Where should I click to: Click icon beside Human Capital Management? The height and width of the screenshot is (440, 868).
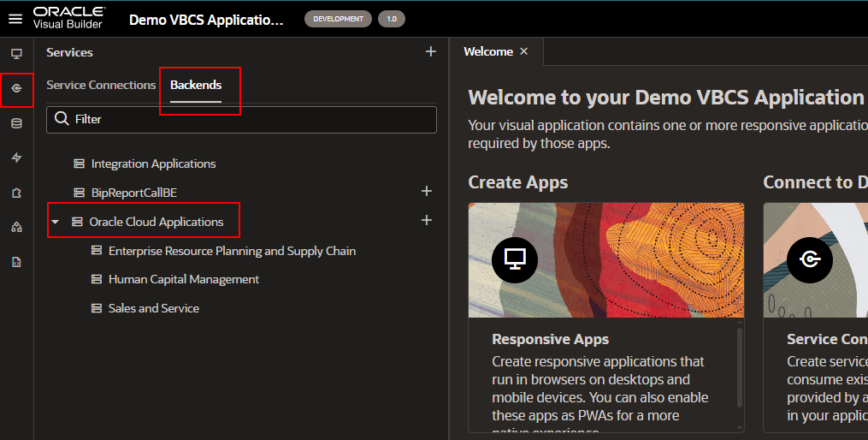[97, 279]
